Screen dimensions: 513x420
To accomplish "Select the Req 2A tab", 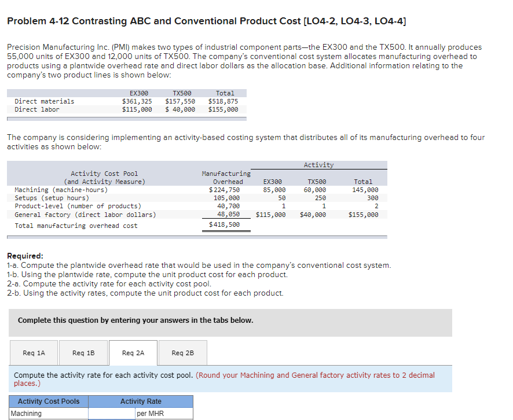I will [133, 352].
